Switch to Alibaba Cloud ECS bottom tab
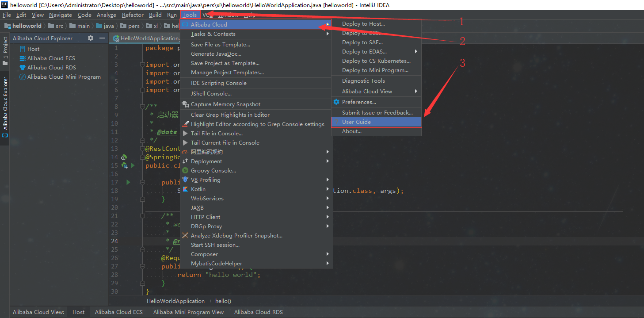 tap(119, 312)
